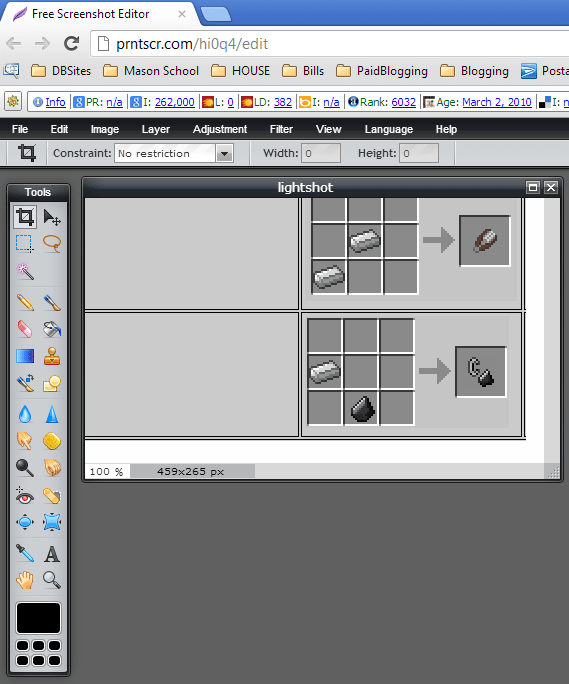Open the 262,000 index count link
The height and width of the screenshot is (684, 569).
(x=175, y=102)
